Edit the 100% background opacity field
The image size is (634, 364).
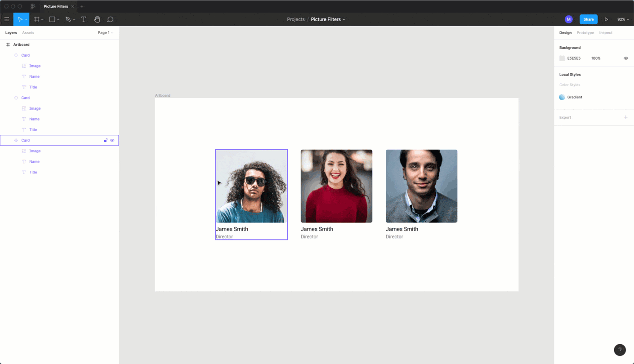tap(596, 58)
